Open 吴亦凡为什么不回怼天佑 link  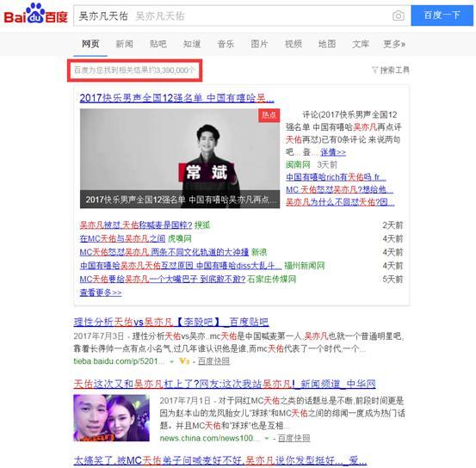click(x=340, y=202)
